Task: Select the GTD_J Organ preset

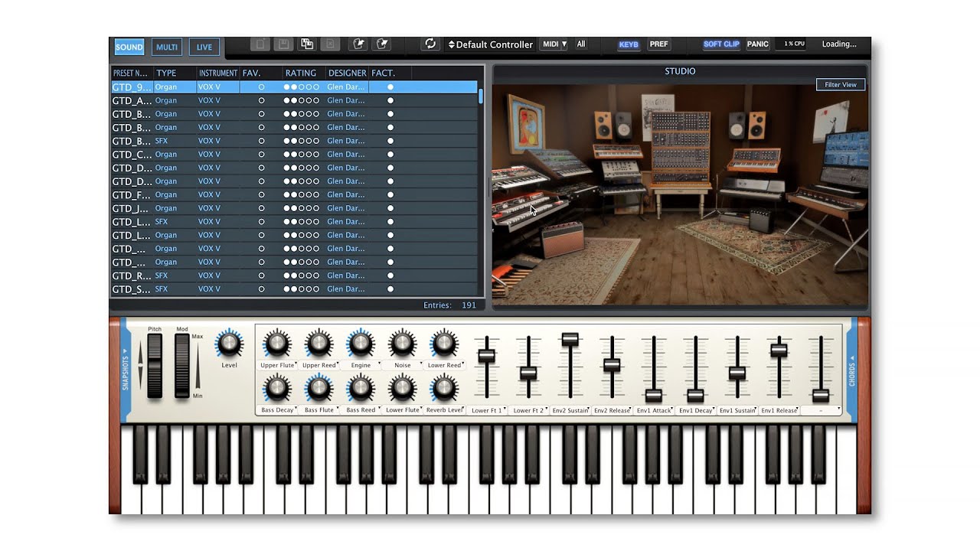Action: tap(294, 208)
